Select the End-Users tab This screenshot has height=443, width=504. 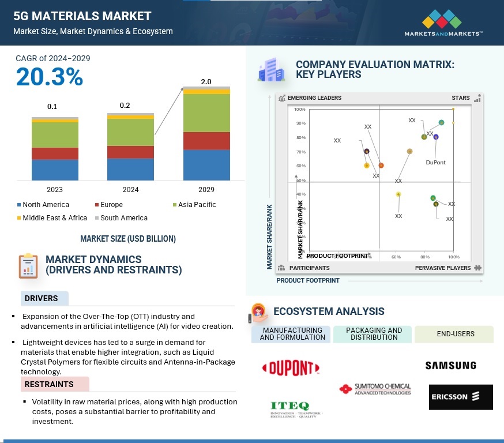(x=453, y=334)
